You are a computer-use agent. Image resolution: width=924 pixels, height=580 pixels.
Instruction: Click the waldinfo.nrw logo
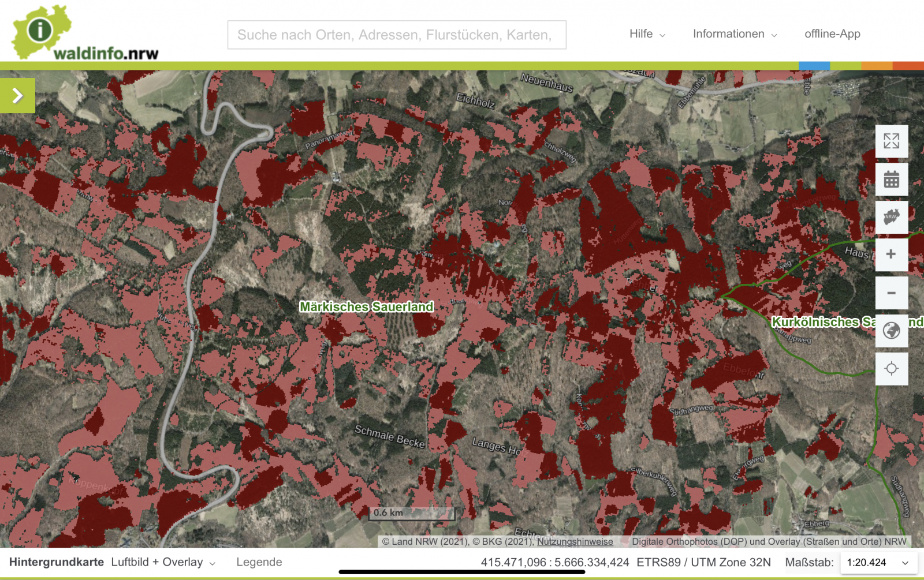pyautogui.click(x=84, y=33)
